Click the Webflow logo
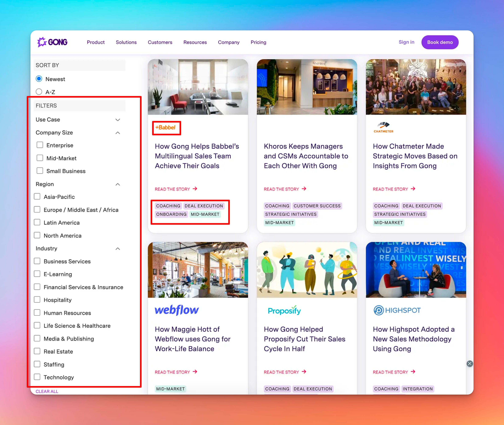504x425 pixels. coord(177,310)
